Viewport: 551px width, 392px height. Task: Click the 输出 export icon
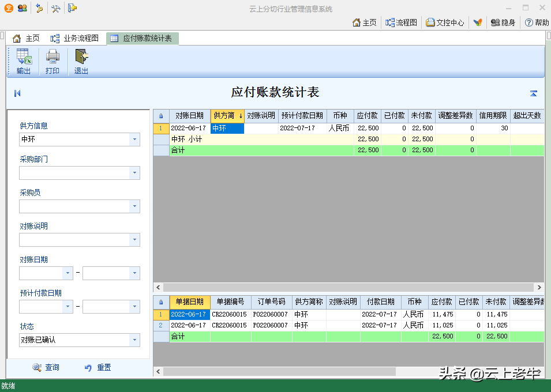pyautogui.click(x=24, y=57)
